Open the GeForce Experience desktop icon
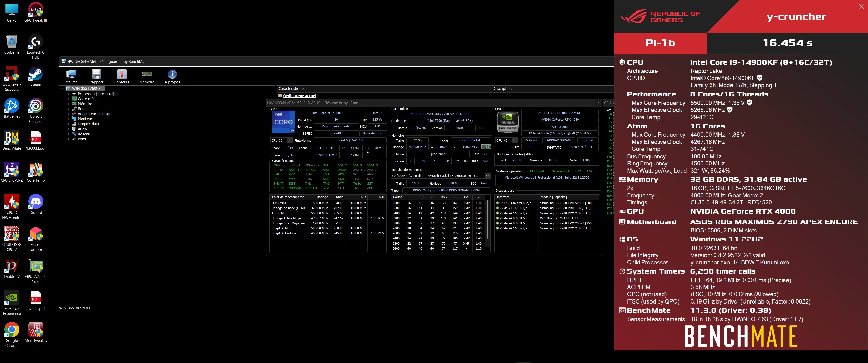The height and width of the screenshot is (363, 868). pos(12,303)
